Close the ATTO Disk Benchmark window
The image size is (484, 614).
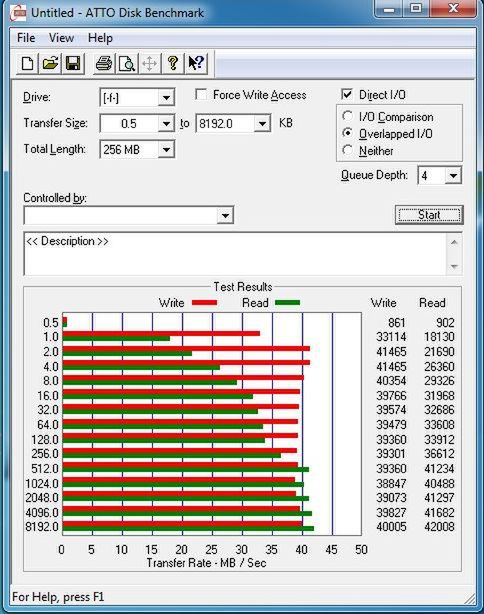tap(453, 8)
